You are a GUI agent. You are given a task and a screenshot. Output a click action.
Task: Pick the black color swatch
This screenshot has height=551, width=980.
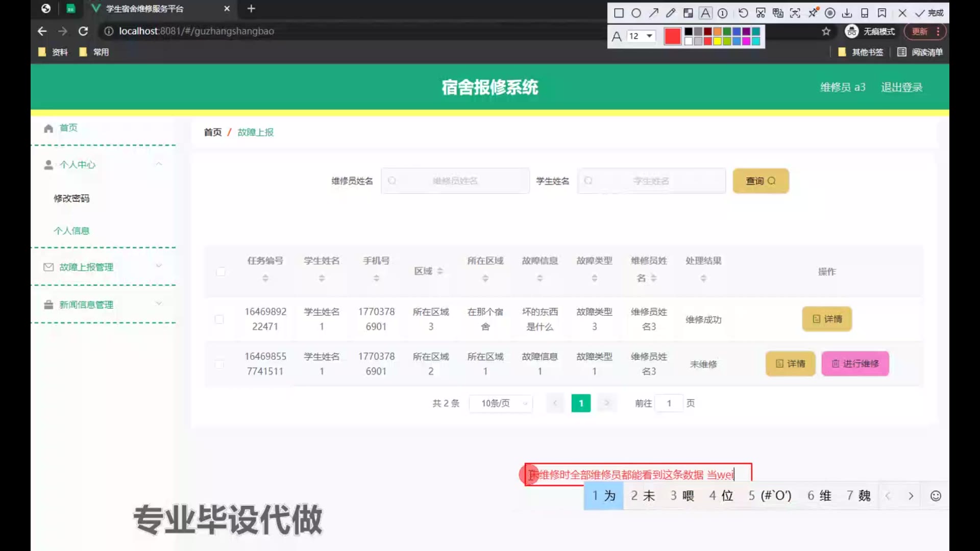point(689,32)
